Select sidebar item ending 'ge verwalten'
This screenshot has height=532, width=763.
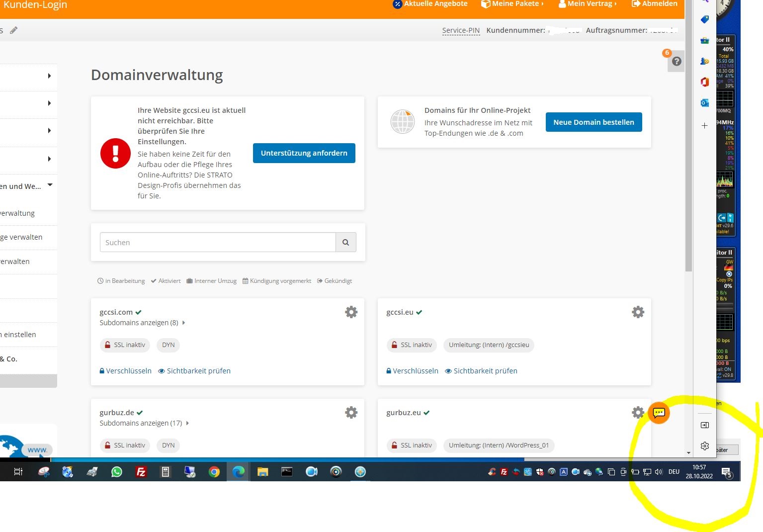tap(22, 237)
